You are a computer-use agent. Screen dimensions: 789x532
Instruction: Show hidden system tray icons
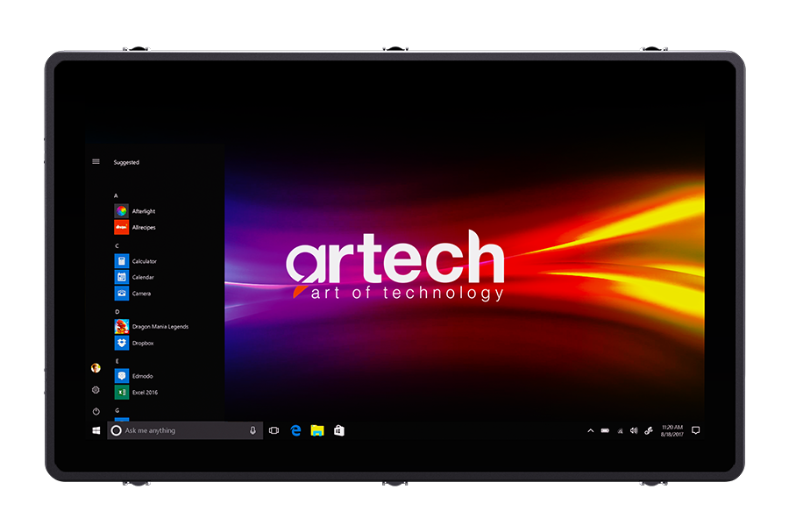tap(591, 430)
